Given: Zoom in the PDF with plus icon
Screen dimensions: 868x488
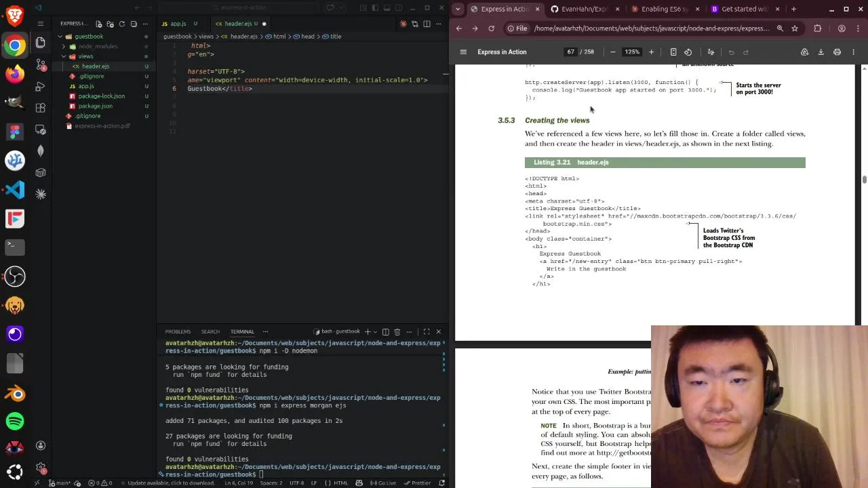Looking at the screenshot, I should click(x=651, y=52).
